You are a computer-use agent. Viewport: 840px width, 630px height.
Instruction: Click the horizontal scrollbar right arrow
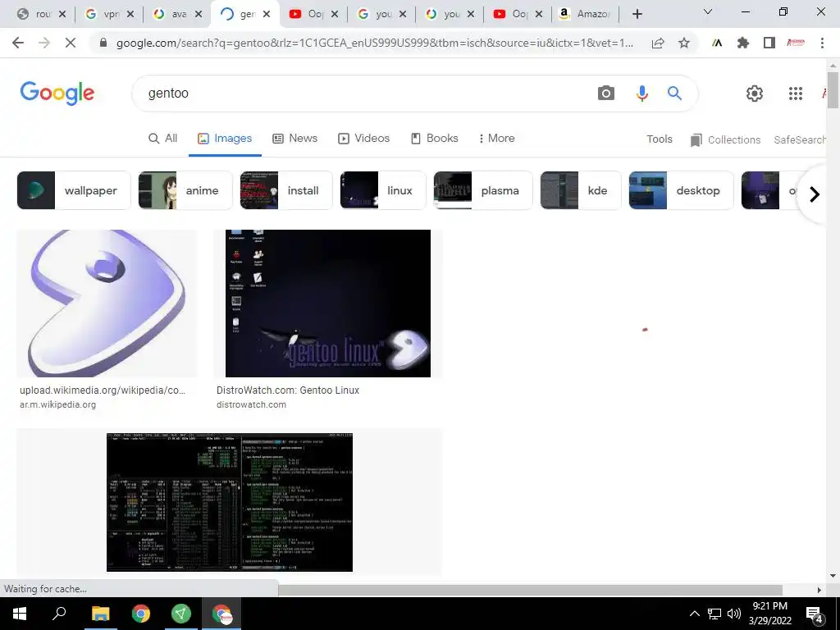click(x=819, y=590)
